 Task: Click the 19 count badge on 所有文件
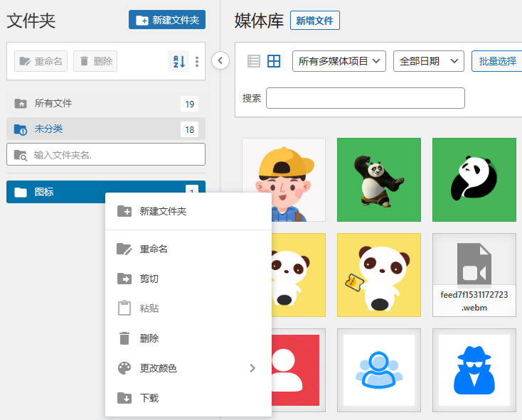pyautogui.click(x=189, y=104)
